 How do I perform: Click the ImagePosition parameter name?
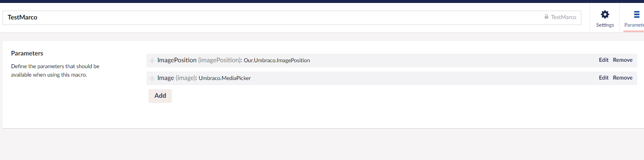click(x=177, y=60)
